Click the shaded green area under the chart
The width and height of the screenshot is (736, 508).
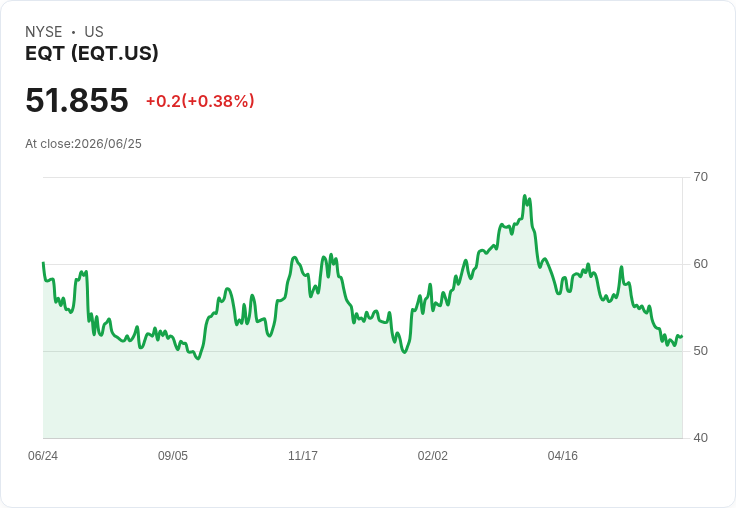[x=362, y=394]
